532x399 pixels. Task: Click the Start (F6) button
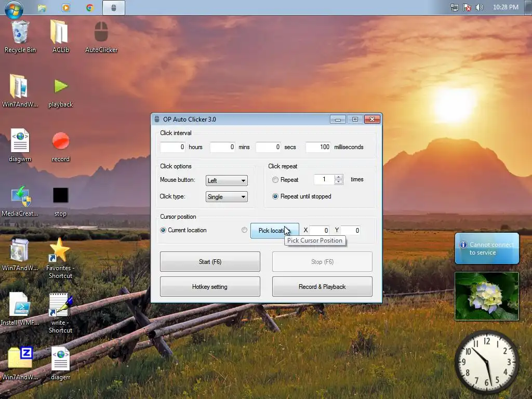click(210, 262)
